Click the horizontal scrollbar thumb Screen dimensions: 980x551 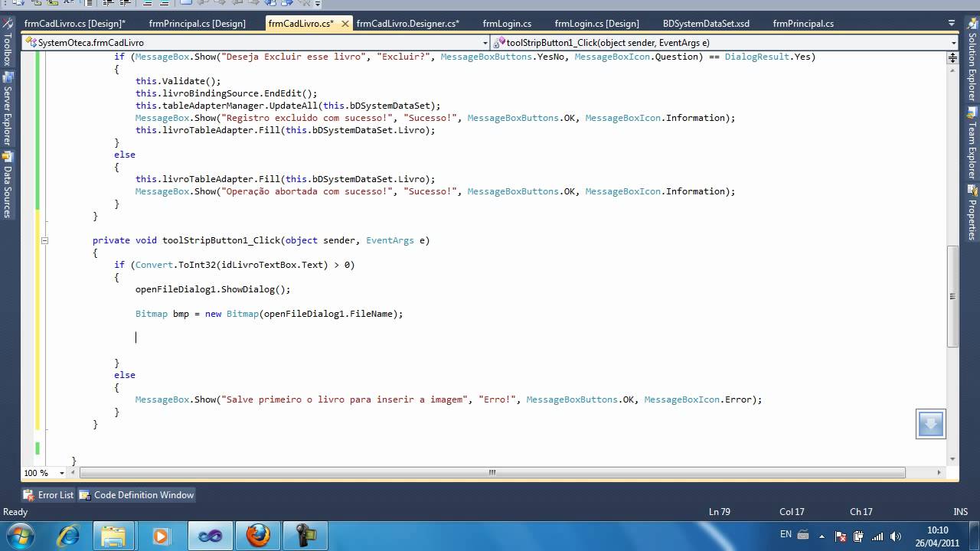pyautogui.click(x=492, y=473)
